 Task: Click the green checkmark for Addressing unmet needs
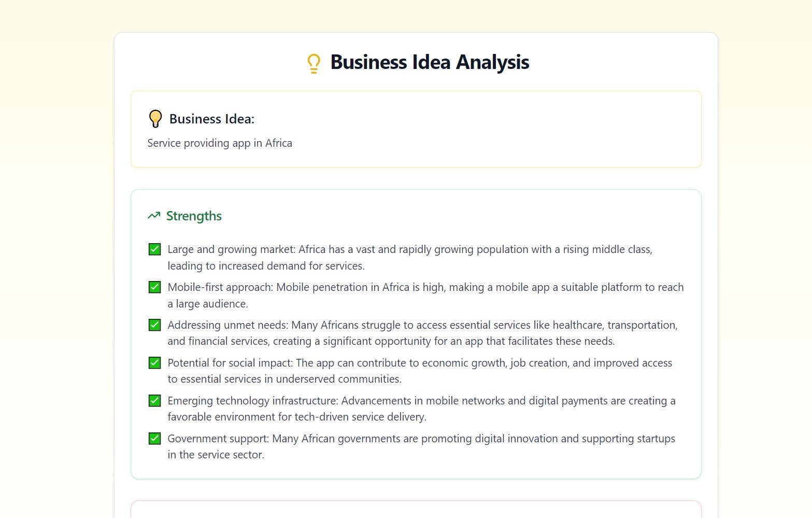tap(154, 325)
